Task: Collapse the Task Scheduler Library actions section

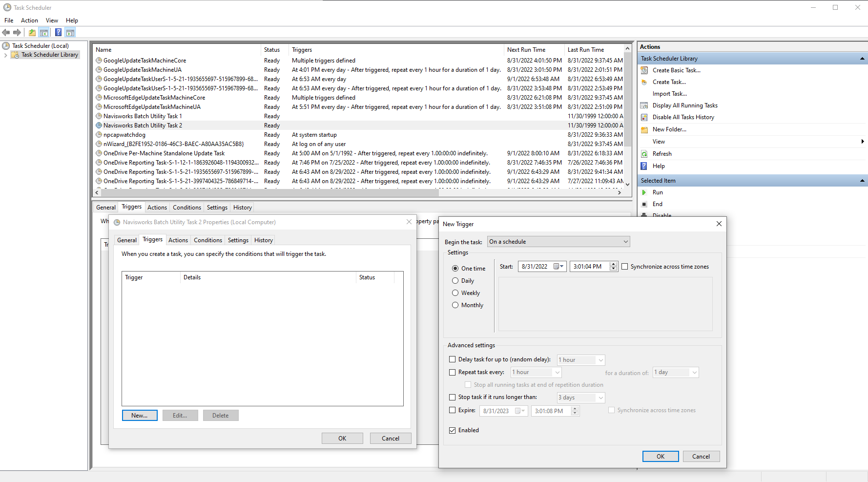Action: [862, 59]
